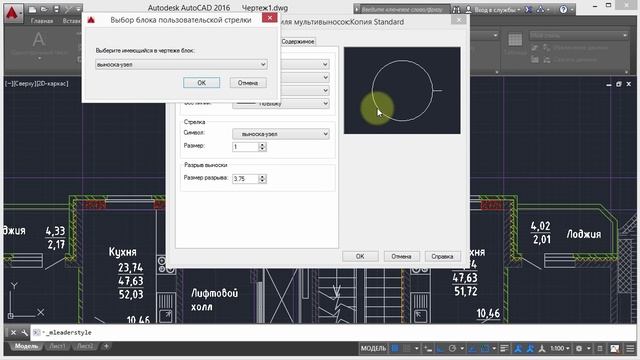640x360 pixels.
Task: Click the command line text _mleaderstyle
Action: pos(69,333)
